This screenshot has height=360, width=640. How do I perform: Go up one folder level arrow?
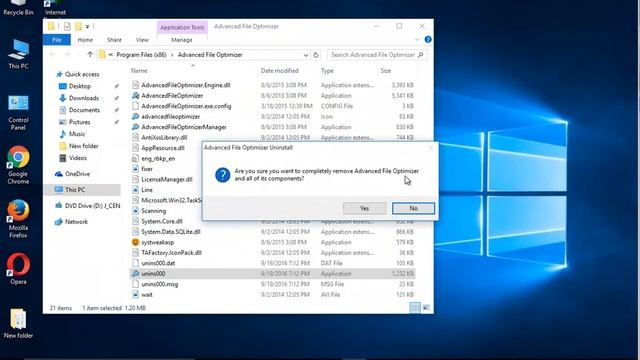[90, 54]
